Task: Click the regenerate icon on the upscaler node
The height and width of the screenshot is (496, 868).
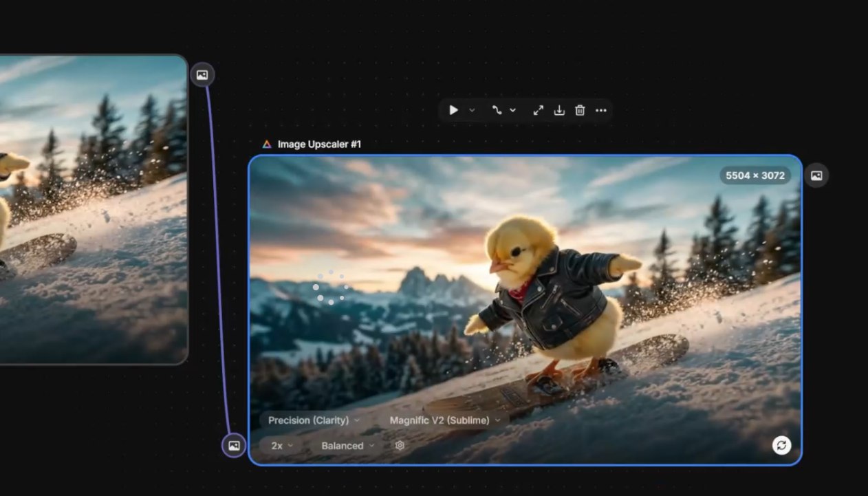Action: [x=781, y=446]
